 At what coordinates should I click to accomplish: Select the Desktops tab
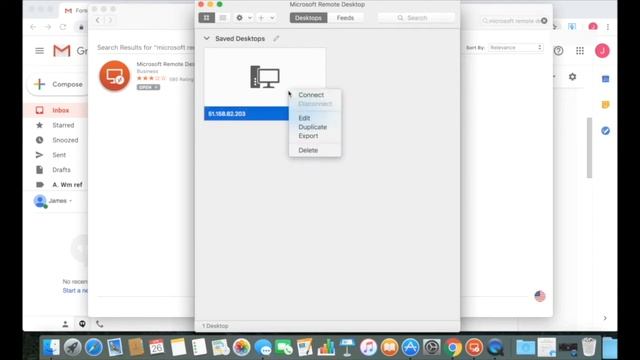pyautogui.click(x=308, y=18)
